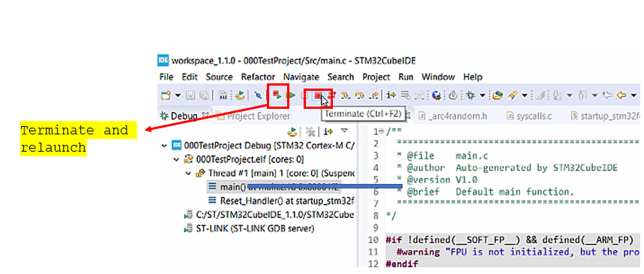
Task: Click the Save All toolbar icon
Action: 204,95
